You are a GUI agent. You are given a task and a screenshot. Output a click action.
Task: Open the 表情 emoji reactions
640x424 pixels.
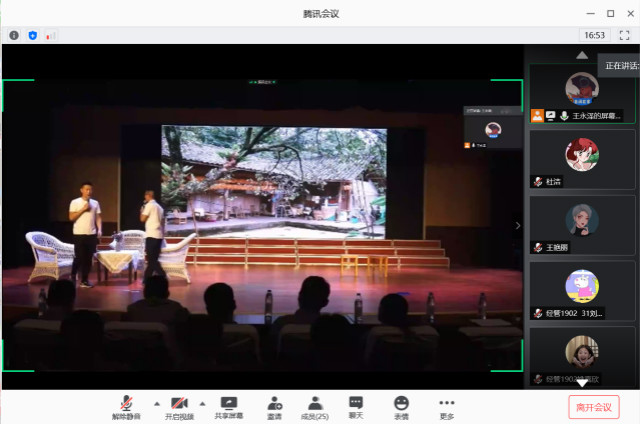click(401, 407)
